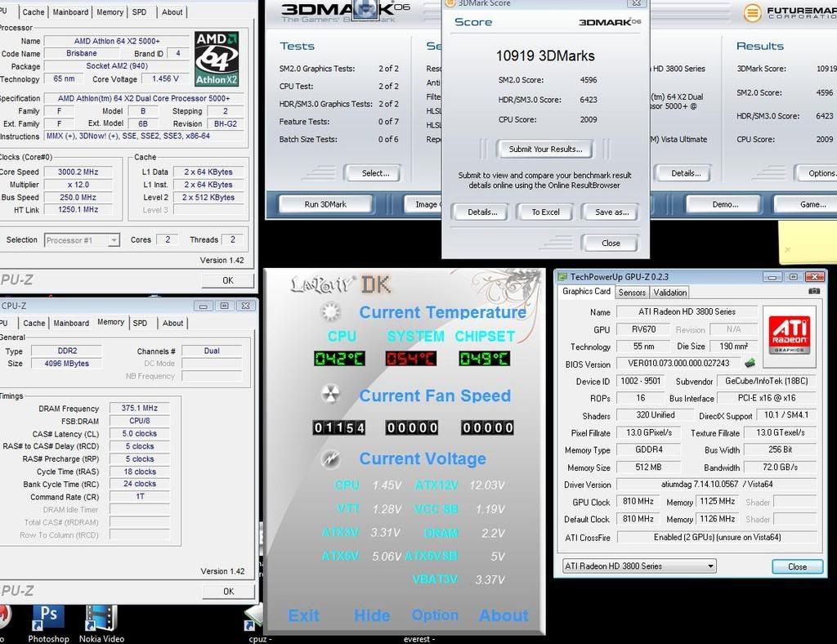Click the Submit Your Results button
837x644 pixels.
tap(545, 149)
